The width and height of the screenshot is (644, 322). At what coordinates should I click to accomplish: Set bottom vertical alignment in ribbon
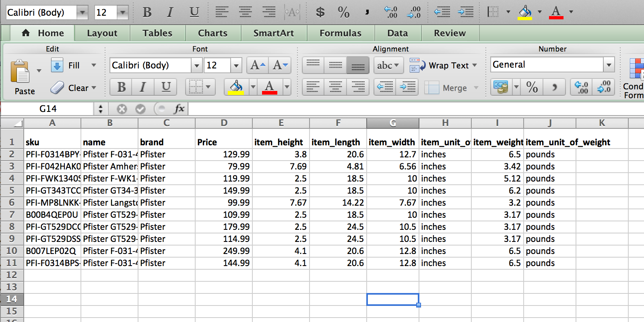[358, 65]
